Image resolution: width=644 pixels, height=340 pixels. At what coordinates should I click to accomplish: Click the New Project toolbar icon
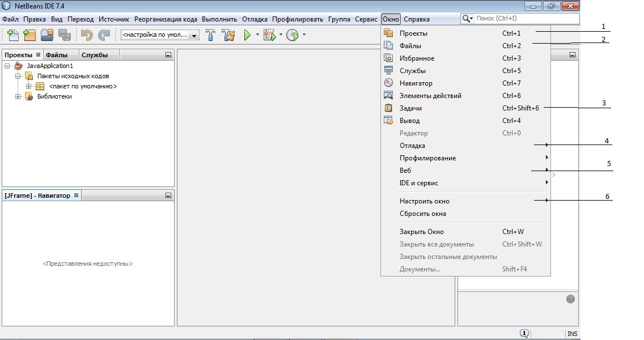(29, 35)
